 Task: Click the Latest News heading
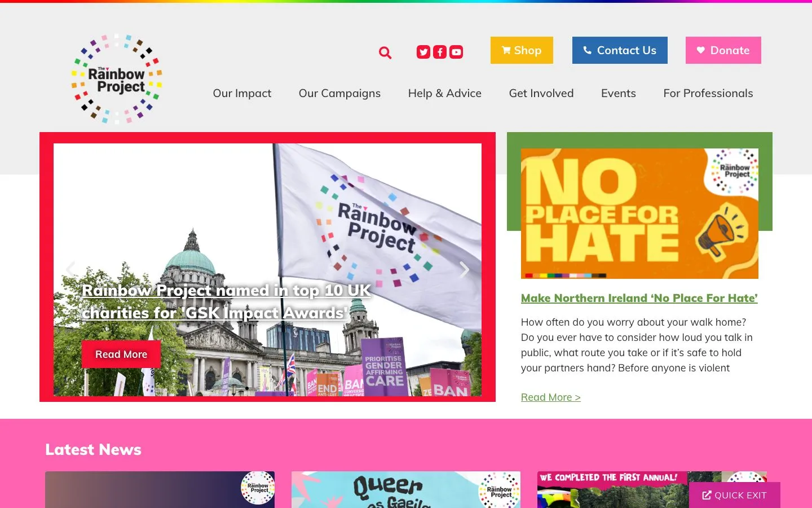pos(93,449)
